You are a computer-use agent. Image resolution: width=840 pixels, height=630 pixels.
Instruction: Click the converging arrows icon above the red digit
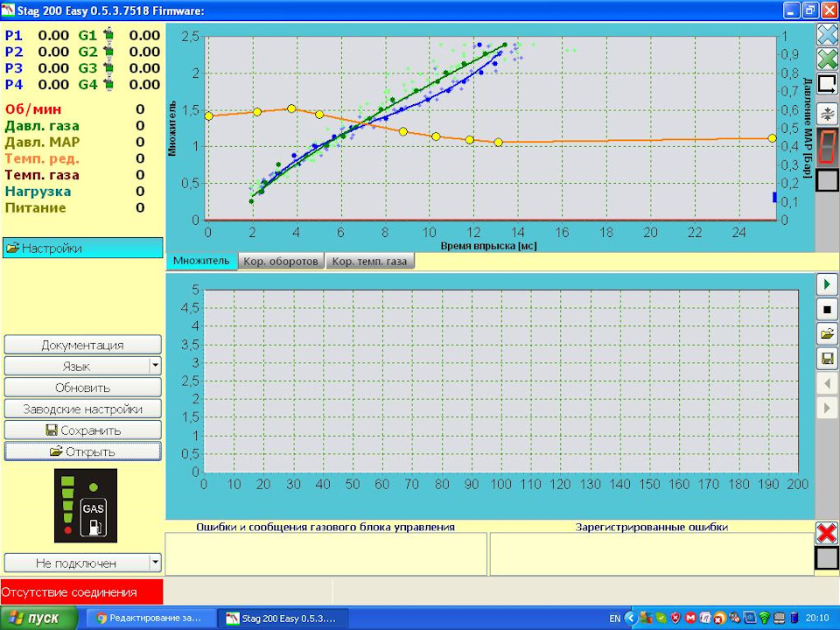[827, 114]
